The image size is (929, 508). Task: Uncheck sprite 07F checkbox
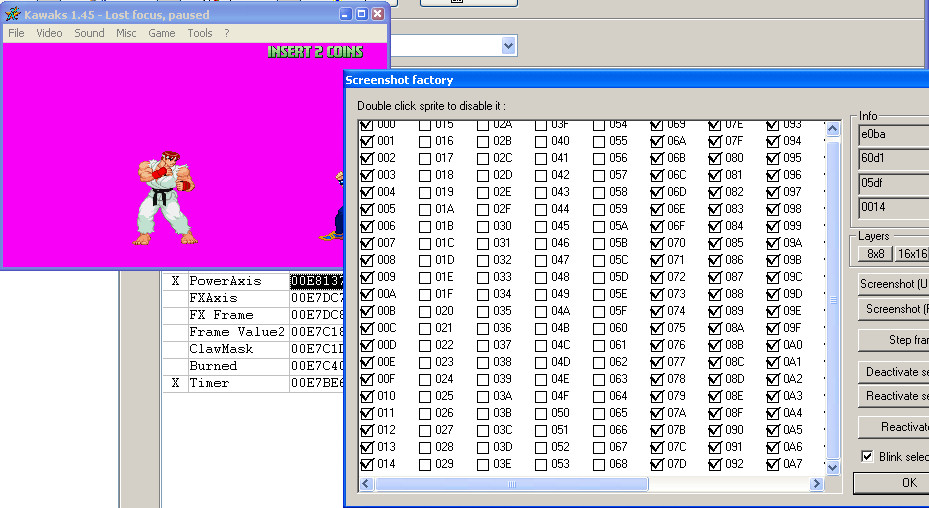715,141
